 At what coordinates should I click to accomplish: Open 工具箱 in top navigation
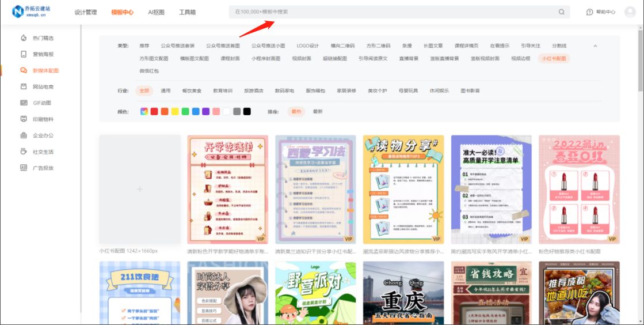pos(187,12)
